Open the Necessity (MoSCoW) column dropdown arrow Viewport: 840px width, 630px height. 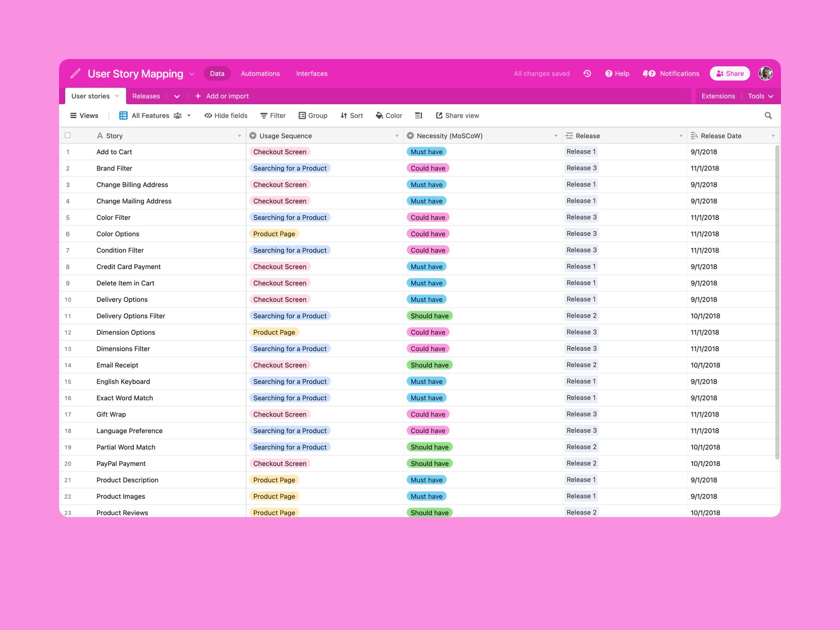[x=556, y=136]
